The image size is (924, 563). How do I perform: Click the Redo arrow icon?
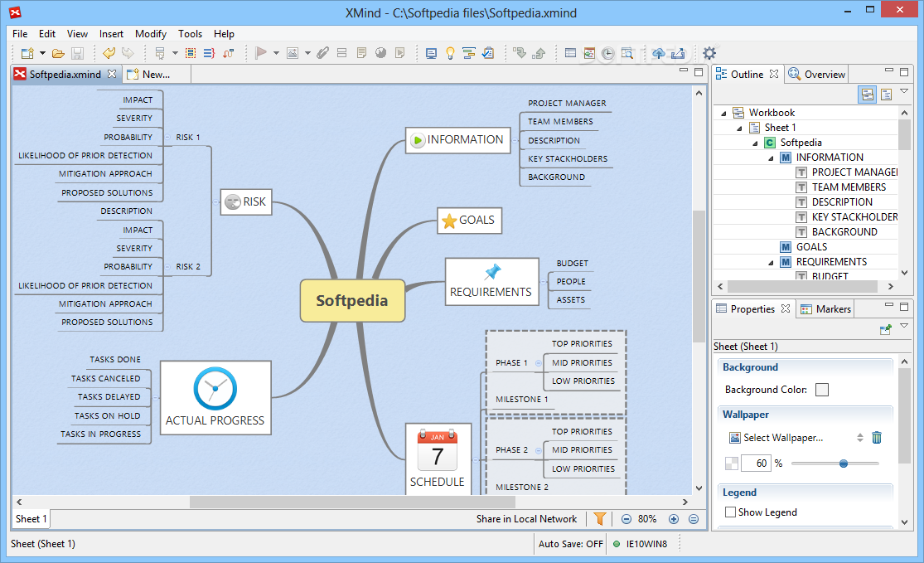pos(128,53)
